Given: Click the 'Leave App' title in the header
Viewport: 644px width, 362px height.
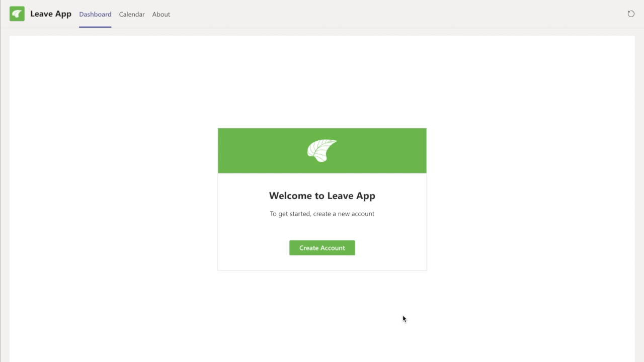Looking at the screenshot, I should [x=51, y=14].
